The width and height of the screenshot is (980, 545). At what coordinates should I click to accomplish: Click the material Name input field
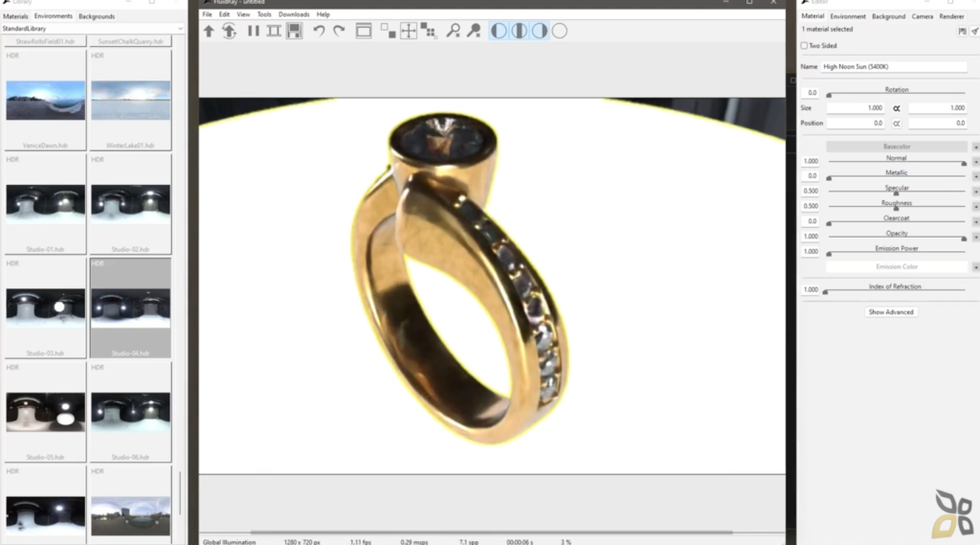[894, 66]
